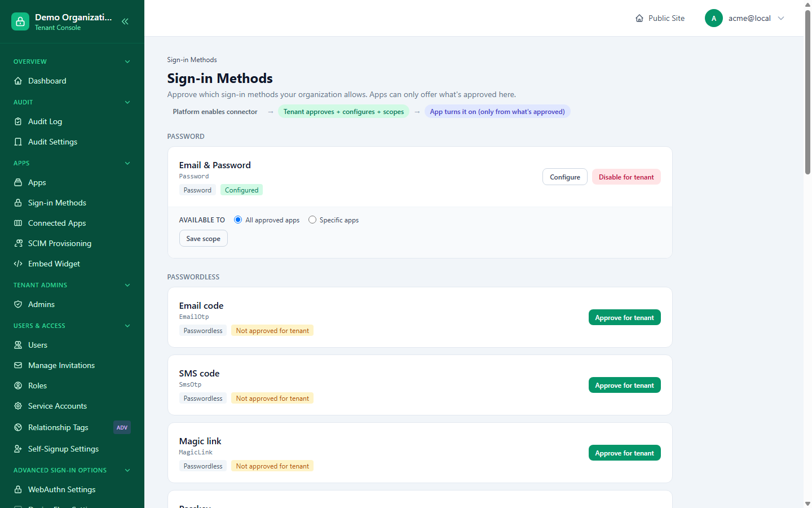Click the Relationship Tags icon
812x508 pixels.
point(18,427)
